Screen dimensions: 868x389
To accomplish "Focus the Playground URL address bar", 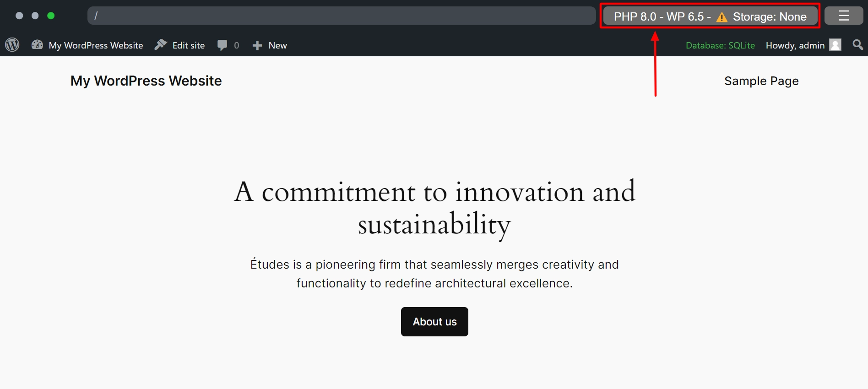I will (342, 16).
